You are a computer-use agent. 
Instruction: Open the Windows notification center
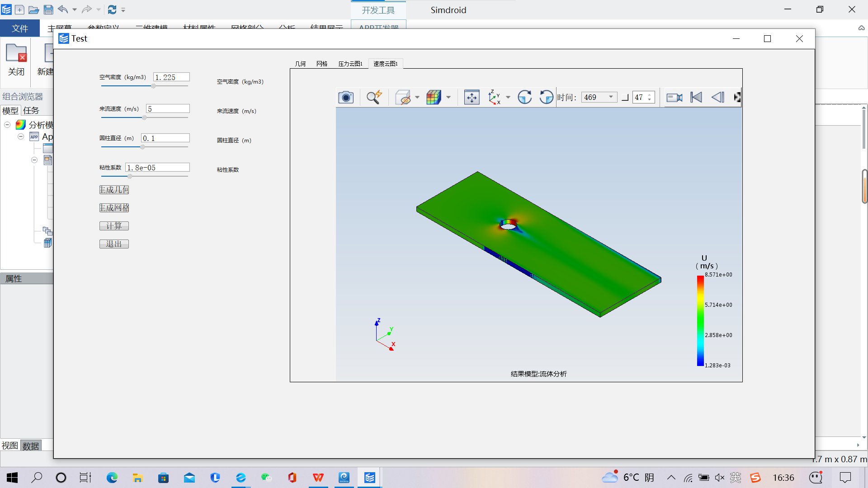pyautogui.click(x=845, y=478)
